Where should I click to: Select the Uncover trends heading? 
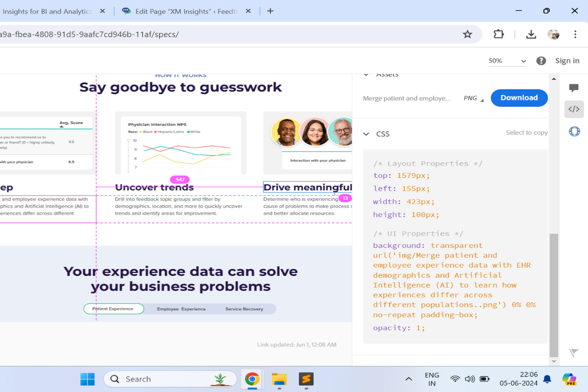pos(154,187)
